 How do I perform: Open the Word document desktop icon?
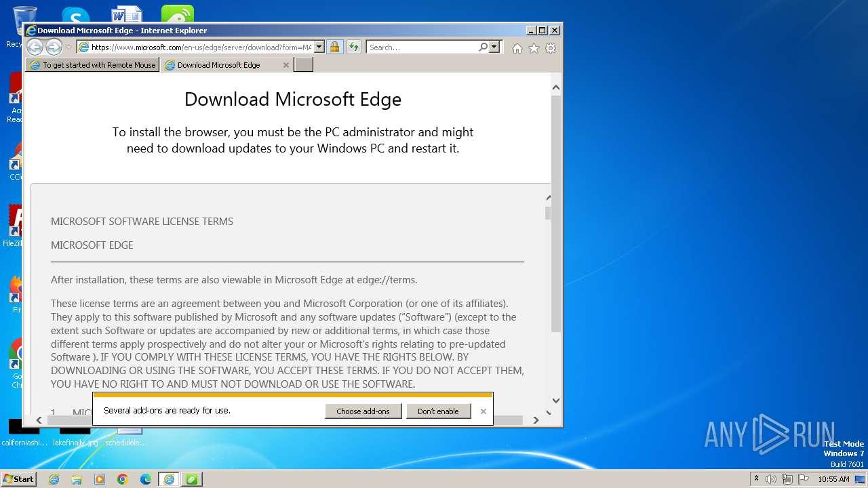point(127,15)
